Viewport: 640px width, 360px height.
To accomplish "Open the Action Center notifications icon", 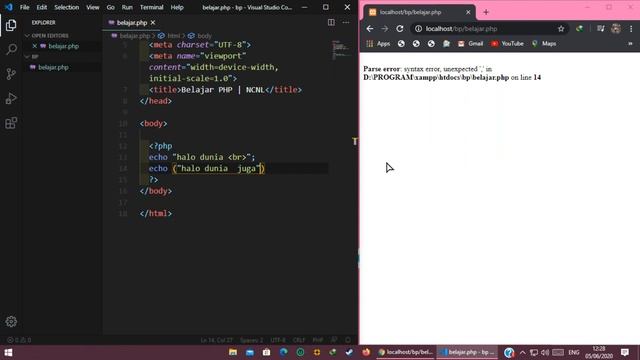I will point(625,352).
